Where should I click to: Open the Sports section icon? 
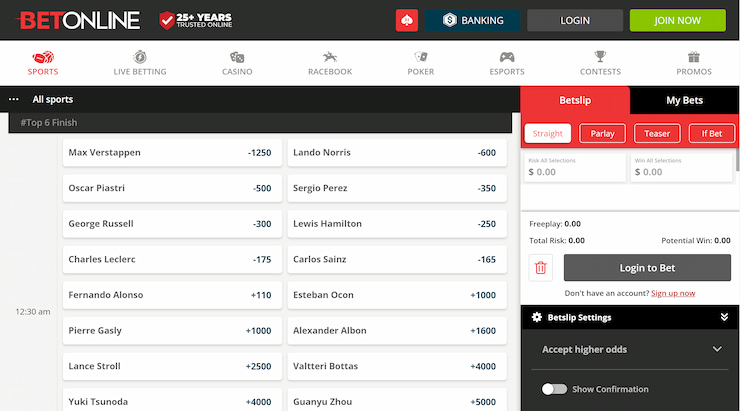coord(43,58)
